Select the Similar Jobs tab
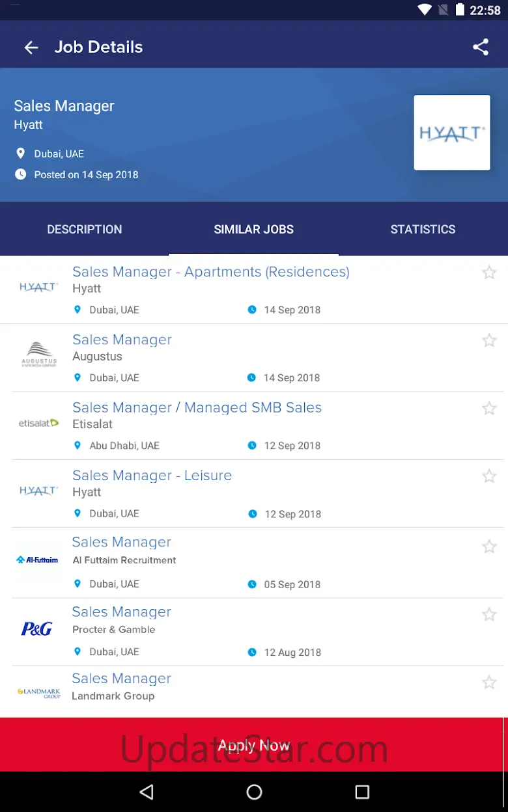The height and width of the screenshot is (812, 508). pyautogui.click(x=254, y=229)
